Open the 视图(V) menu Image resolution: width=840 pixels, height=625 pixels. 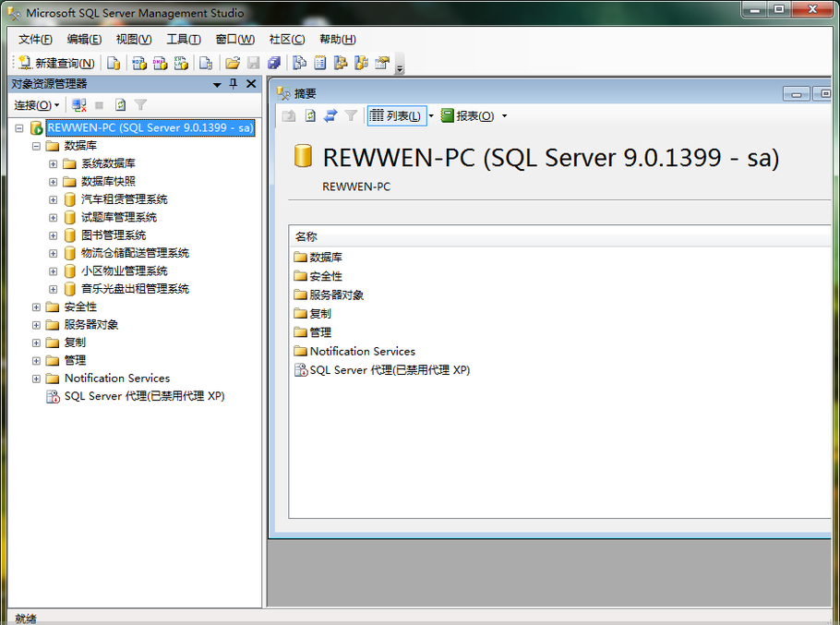click(x=134, y=39)
